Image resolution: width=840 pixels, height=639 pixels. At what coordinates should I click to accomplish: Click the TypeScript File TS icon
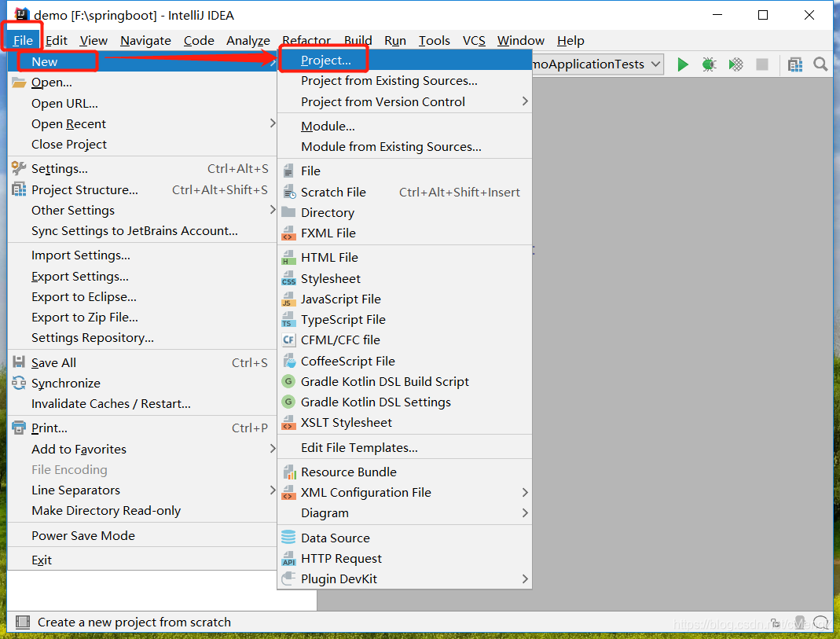pyautogui.click(x=288, y=319)
